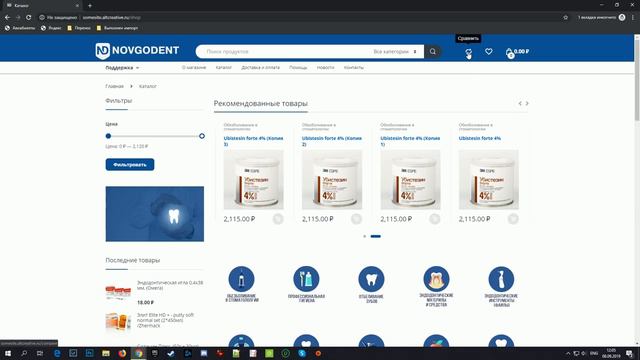Open Chrome profile avatar
Image resolution: width=640 pixels, height=360 pixels.
point(622,18)
